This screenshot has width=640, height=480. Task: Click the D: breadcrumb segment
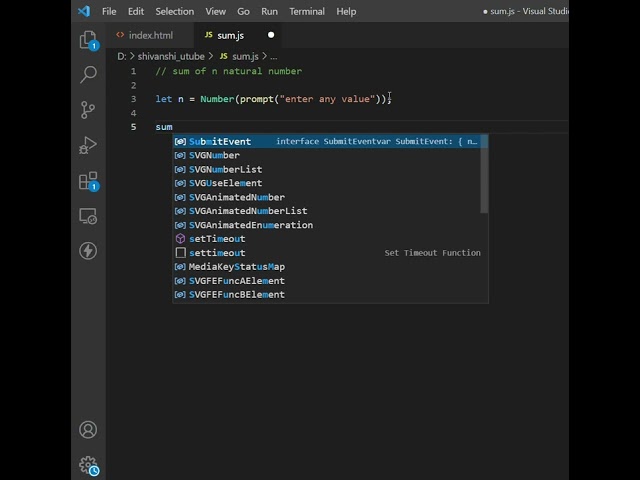122,56
